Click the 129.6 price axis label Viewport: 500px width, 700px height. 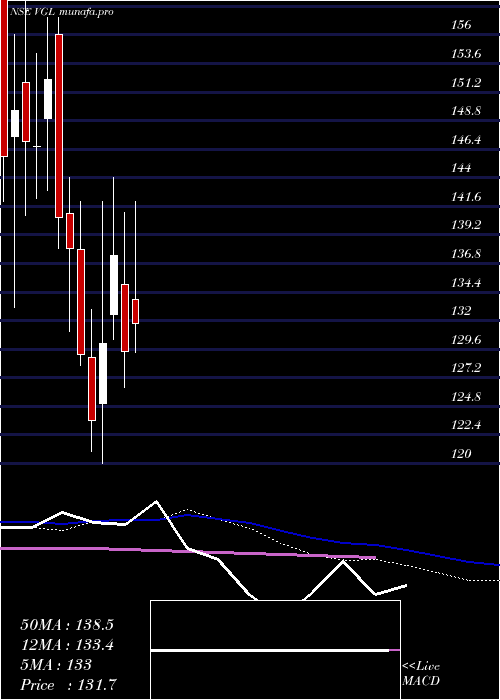(x=466, y=340)
